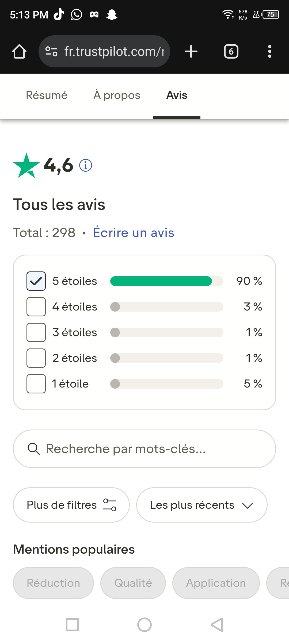Tap the rating info icon beside 4,6
Viewport: 289px width, 644px height.
(x=86, y=165)
